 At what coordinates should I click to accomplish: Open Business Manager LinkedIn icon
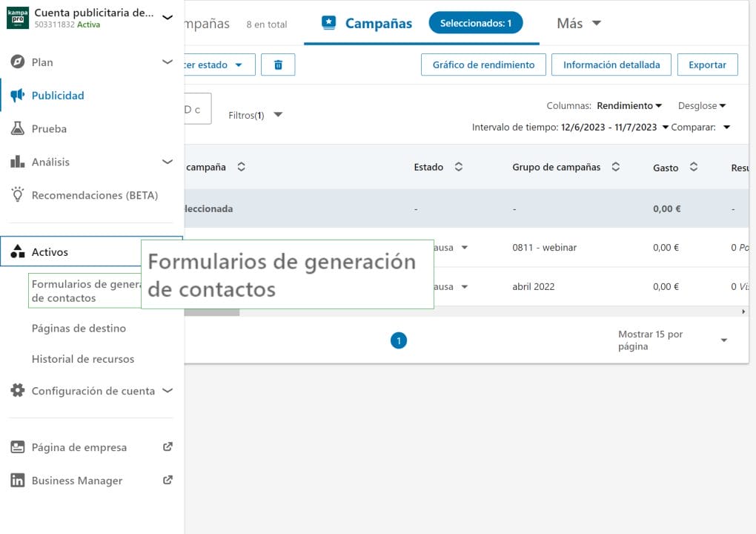[18, 481]
